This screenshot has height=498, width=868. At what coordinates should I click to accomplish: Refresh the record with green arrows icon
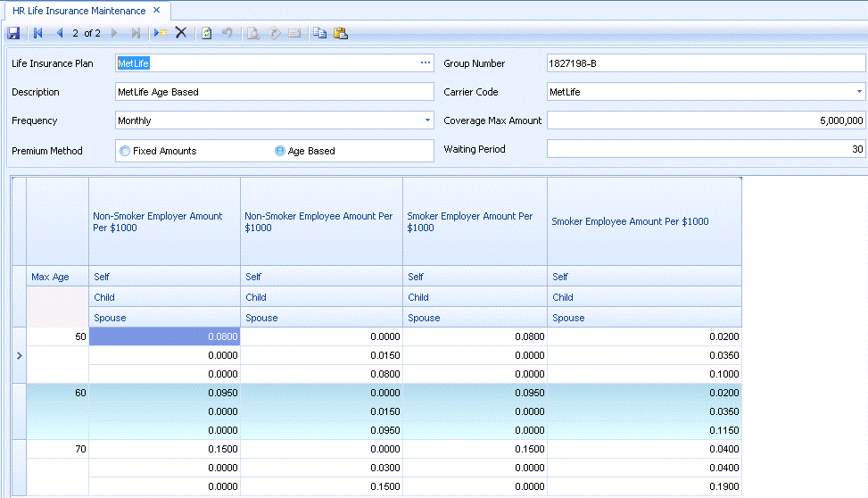(207, 33)
